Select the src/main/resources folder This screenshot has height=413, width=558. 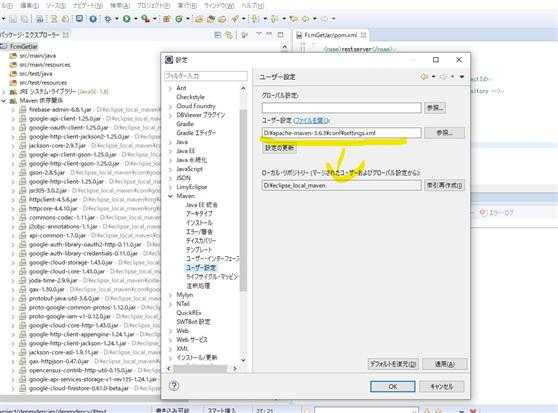click(x=45, y=65)
